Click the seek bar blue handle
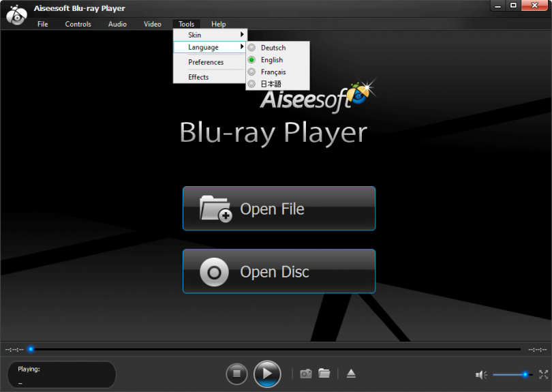This screenshot has width=552, height=392. (31, 349)
